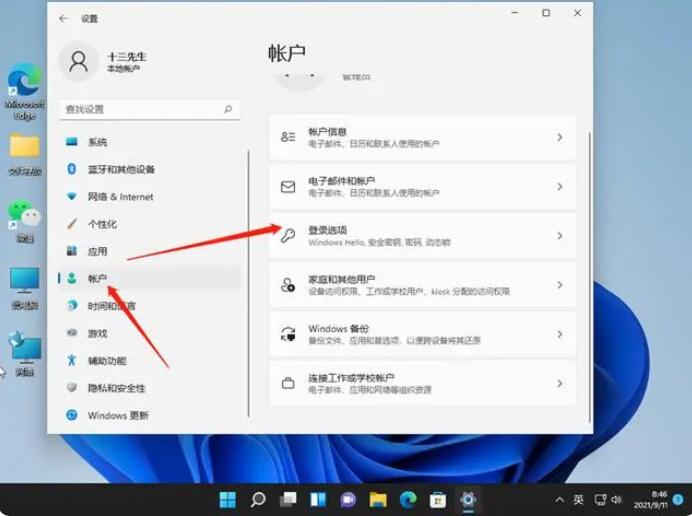Open 连接工作或学校帐户 settings card
Screen dimensions: 692x516
click(x=422, y=383)
